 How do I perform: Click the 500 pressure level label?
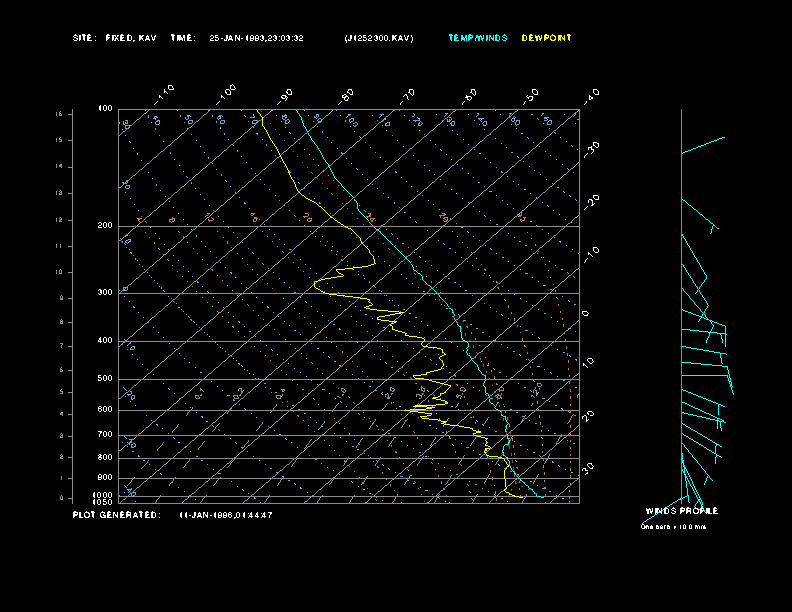click(x=105, y=379)
